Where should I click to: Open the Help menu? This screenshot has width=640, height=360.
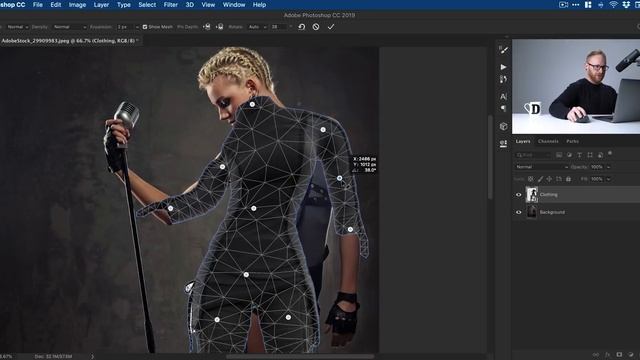pos(259,5)
